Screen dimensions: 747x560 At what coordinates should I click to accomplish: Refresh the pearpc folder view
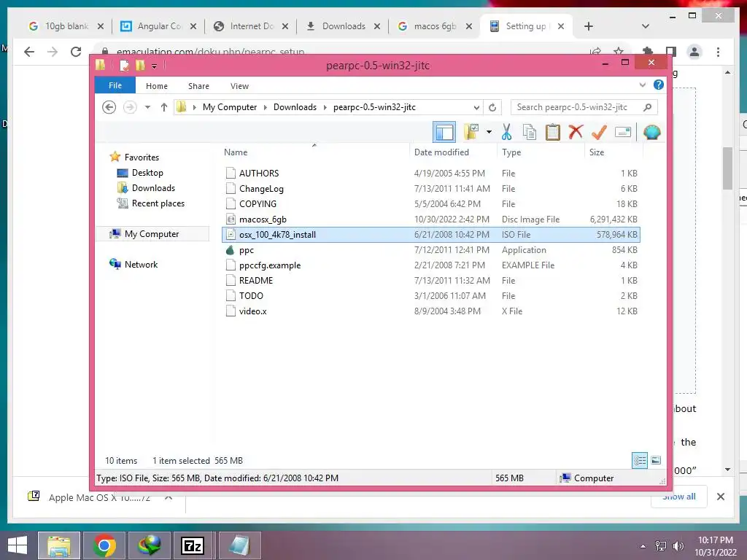492,107
